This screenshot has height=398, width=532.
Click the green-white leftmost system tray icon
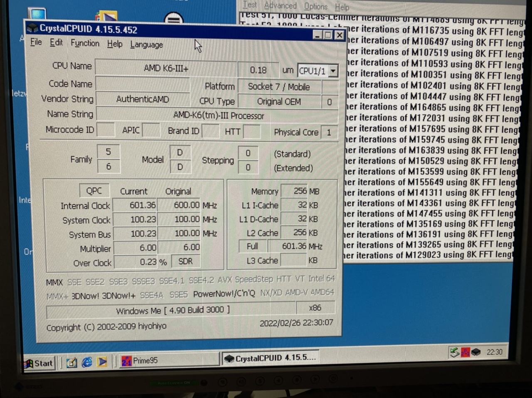[x=455, y=352]
